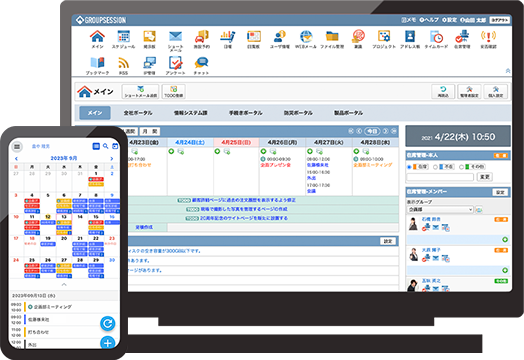Click the 変更 button

tap(485, 177)
